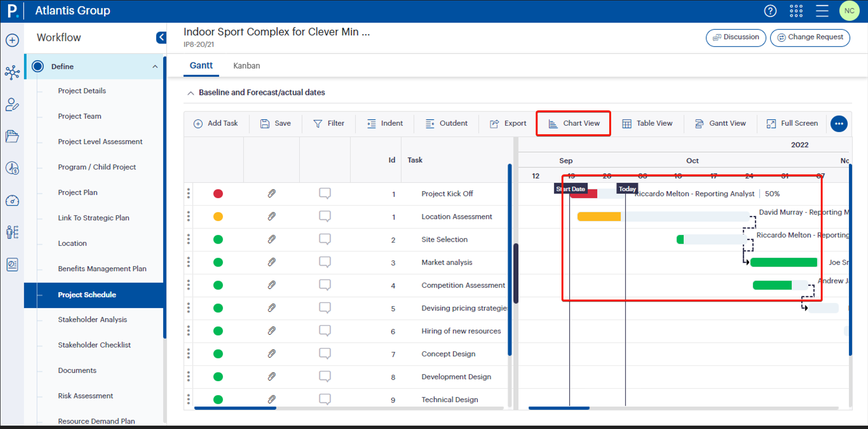
Task: Open the financial pie chart sidebar icon
Action: tap(12, 168)
